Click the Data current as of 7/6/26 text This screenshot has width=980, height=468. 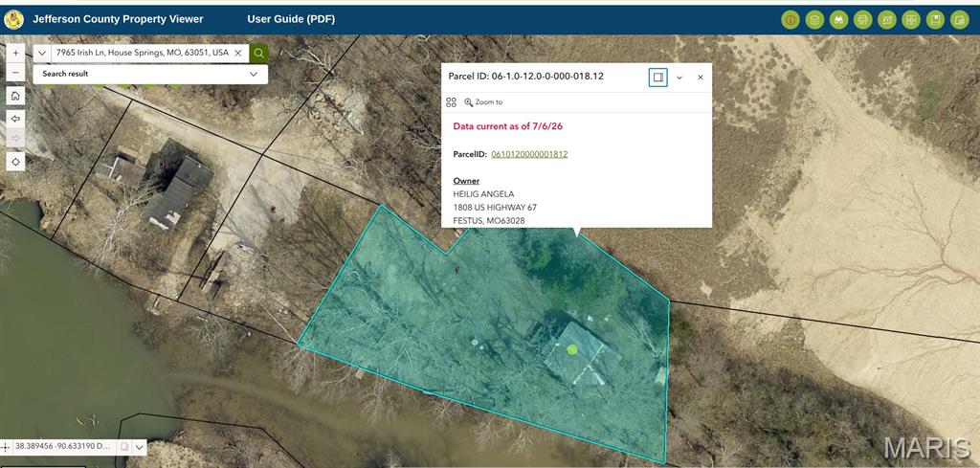(508, 126)
